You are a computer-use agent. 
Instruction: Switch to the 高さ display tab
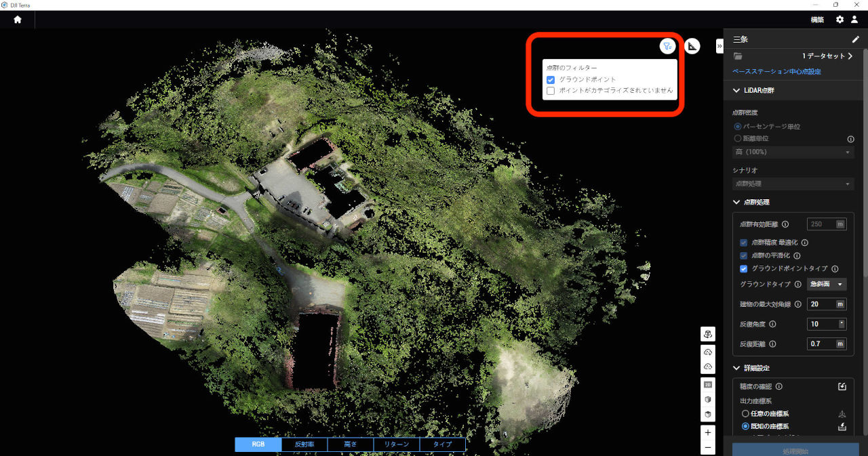click(350, 444)
